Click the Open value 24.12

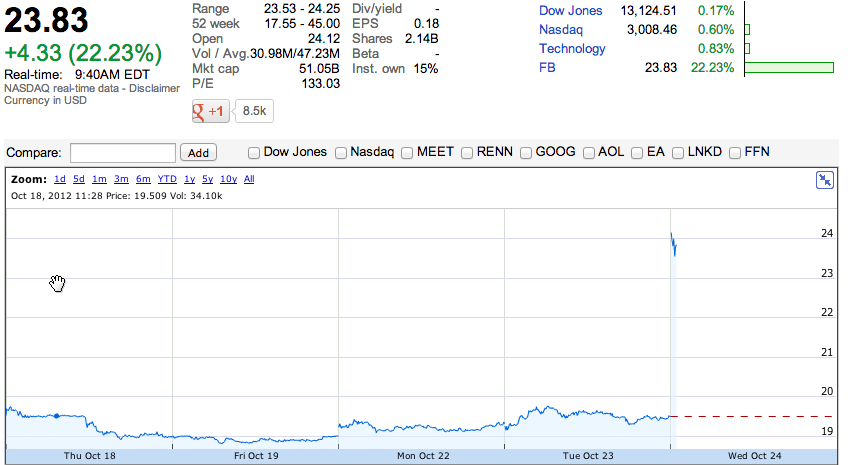(324, 39)
